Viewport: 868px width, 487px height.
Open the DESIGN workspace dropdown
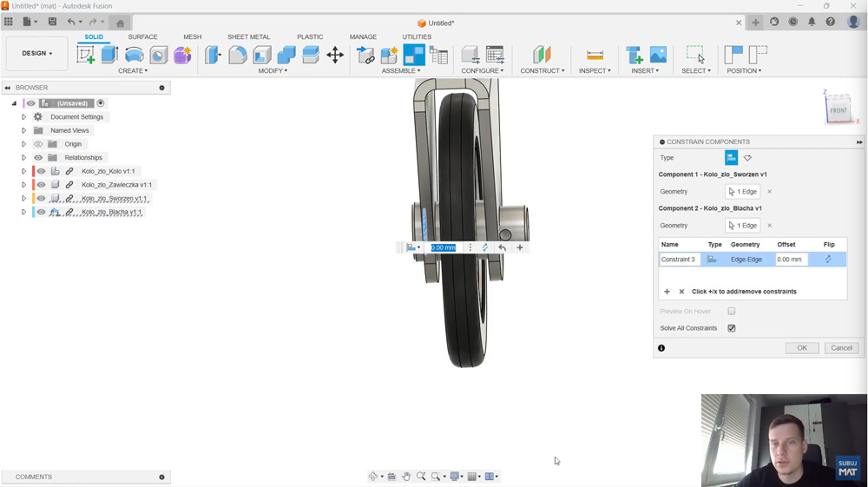coord(36,54)
